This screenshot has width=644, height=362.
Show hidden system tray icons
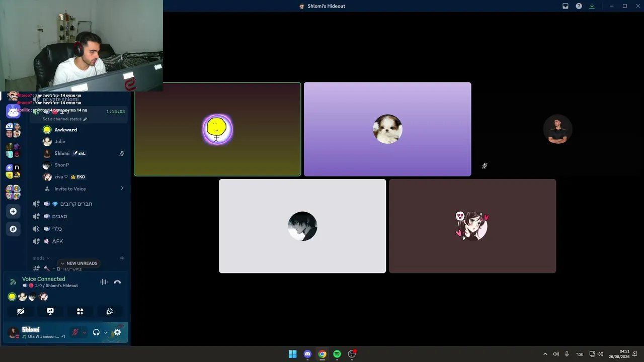tap(545, 354)
